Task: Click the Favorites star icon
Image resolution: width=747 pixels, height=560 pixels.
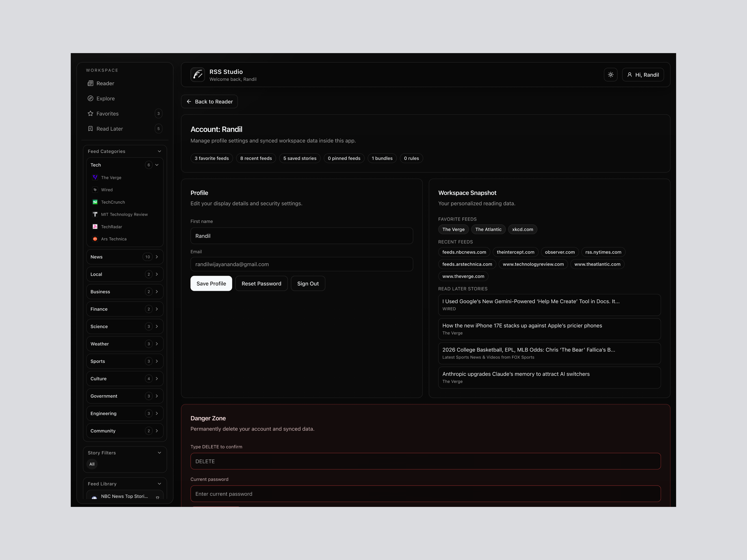Action: pyautogui.click(x=90, y=113)
